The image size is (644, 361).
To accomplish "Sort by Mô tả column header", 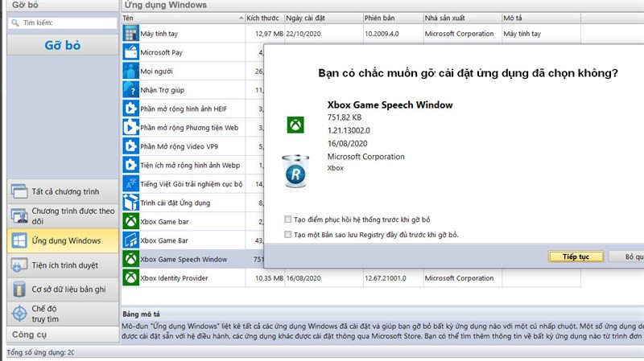I will point(541,18).
